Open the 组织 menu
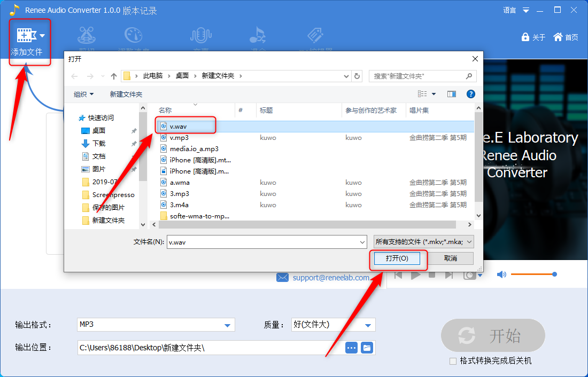 click(x=83, y=94)
